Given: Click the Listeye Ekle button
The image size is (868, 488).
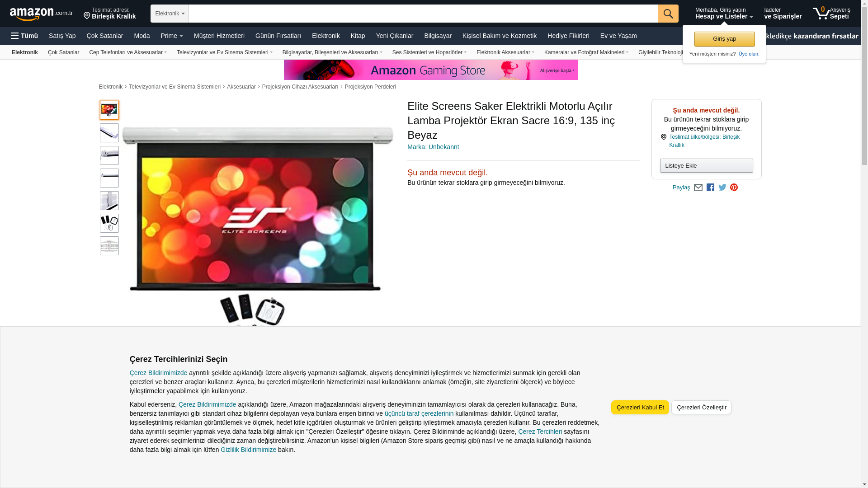Looking at the screenshot, I should [706, 165].
